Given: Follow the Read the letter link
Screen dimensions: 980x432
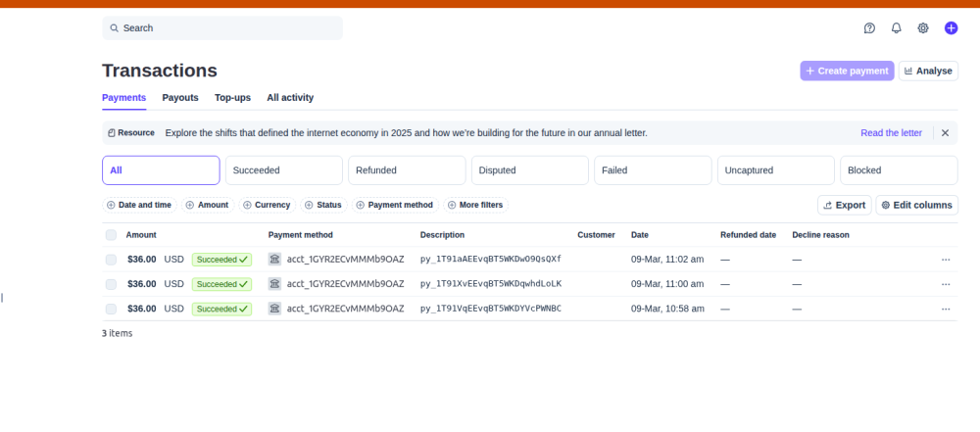Looking at the screenshot, I should pos(891,133).
